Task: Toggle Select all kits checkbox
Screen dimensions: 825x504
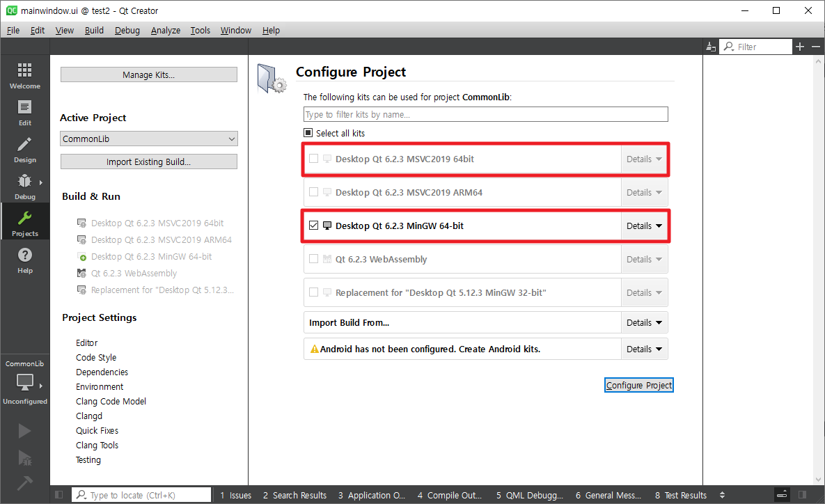Action: click(x=308, y=133)
